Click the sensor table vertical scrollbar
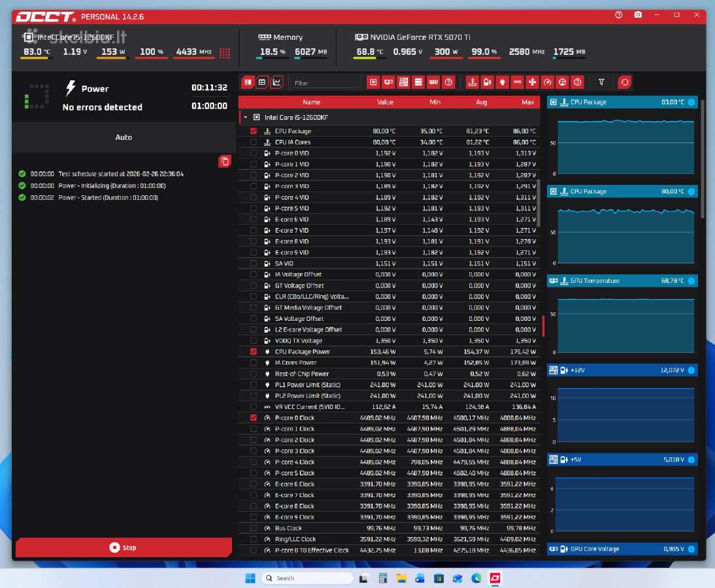The height and width of the screenshot is (588, 715). [x=538, y=203]
